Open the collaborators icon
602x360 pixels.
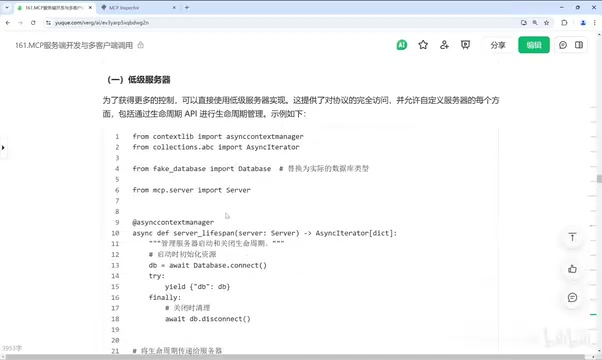tap(444, 45)
